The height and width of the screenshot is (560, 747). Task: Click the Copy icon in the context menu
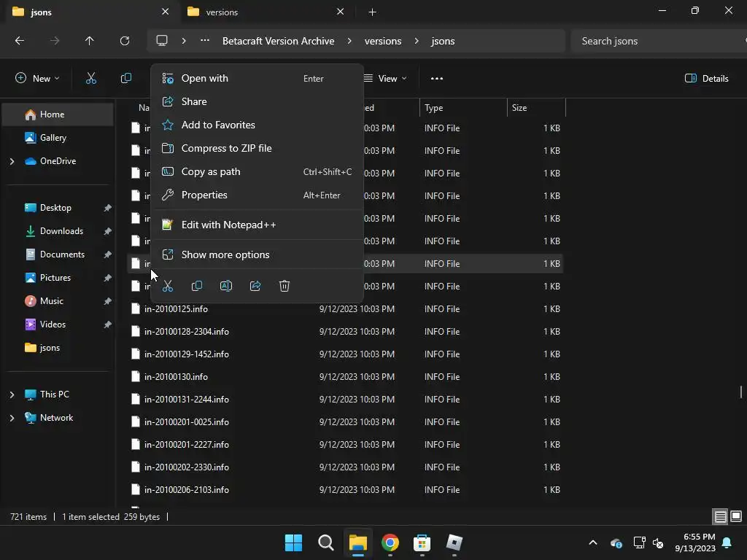(197, 286)
